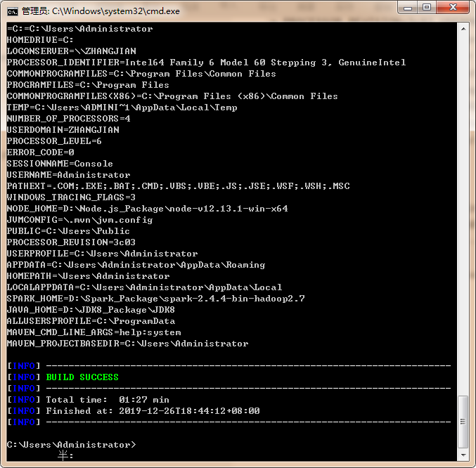476x468 pixels.
Task: Click the TEMP environment variable line
Action: pyautogui.click(x=122, y=107)
